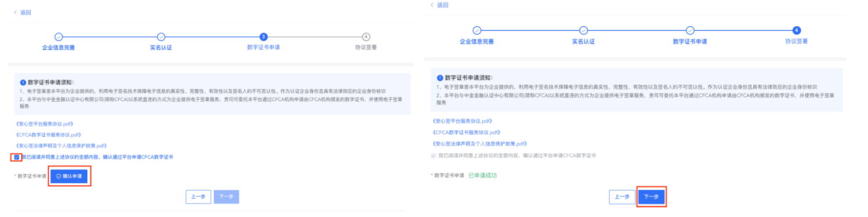Click the agreement sentence text on 确认申请 page
The height and width of the screenshot is (217, 868).
tap(97, 157)
